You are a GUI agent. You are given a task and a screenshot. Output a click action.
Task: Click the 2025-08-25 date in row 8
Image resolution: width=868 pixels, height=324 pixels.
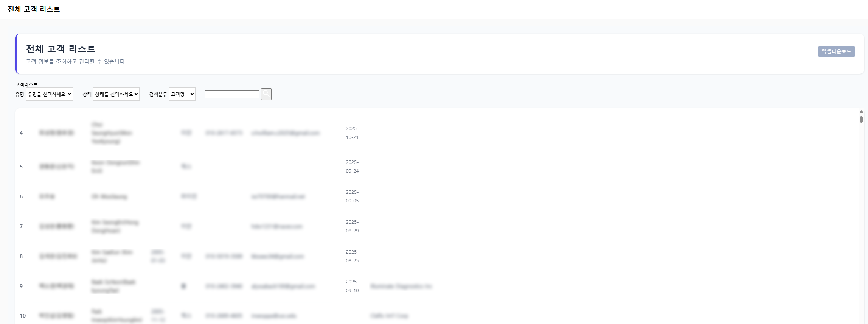(x=352, y=256)
